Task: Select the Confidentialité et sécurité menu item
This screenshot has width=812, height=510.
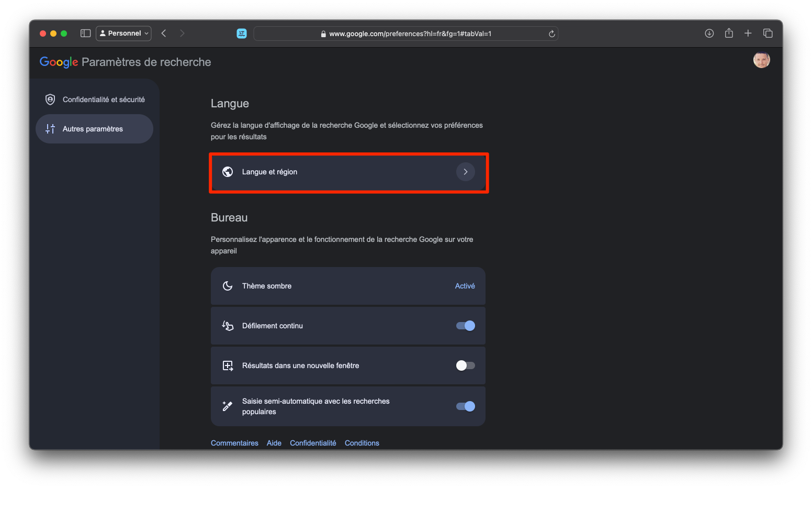Action: click(x=95, y=99)
